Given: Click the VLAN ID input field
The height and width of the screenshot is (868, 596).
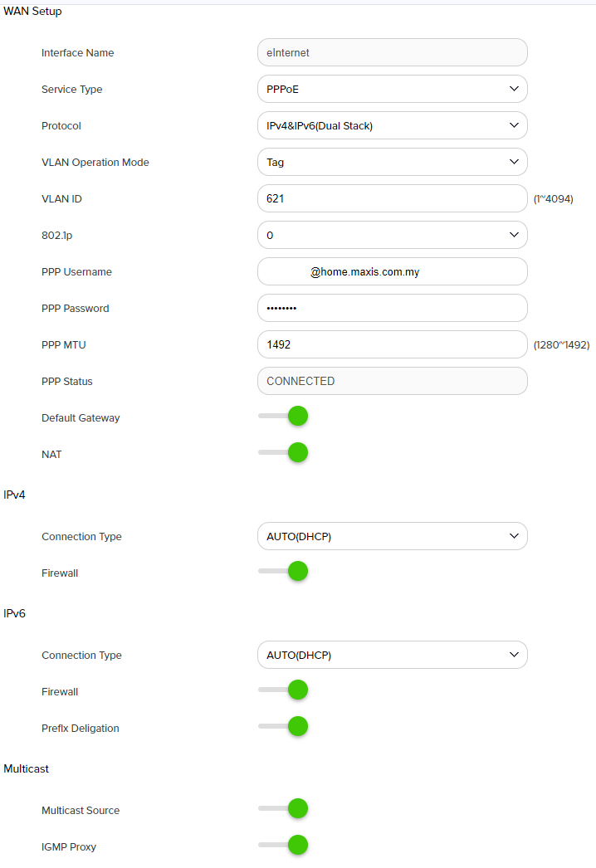Looking at the screenshot, I should point(392,198).
